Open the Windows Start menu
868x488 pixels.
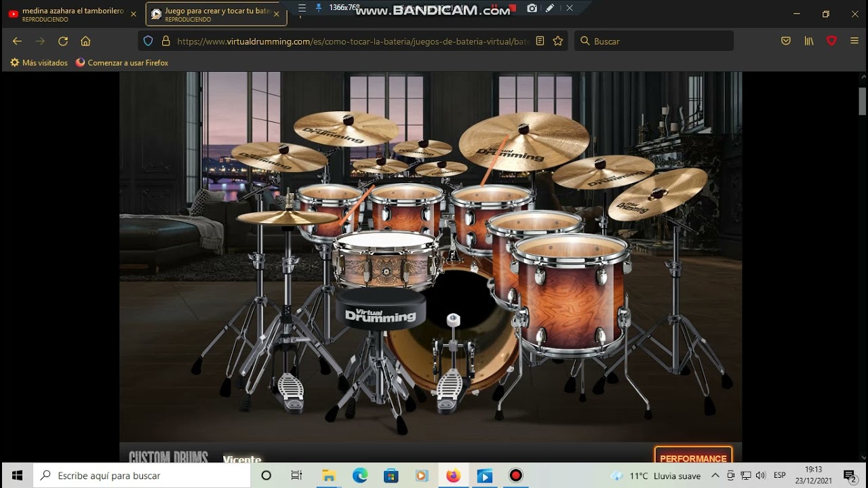(16, 476)
